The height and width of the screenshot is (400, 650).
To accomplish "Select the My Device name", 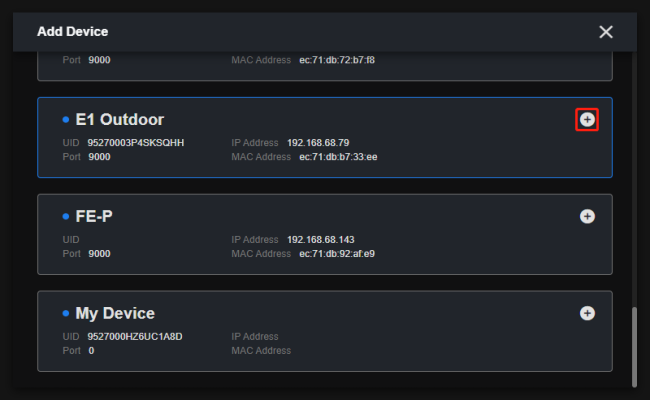I will coord(115,314).
